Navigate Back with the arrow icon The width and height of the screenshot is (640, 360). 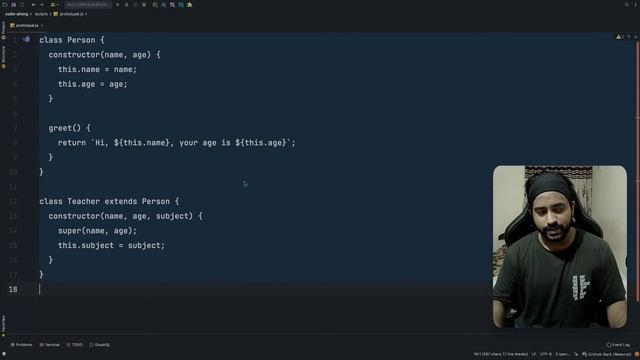coord(33,4)
